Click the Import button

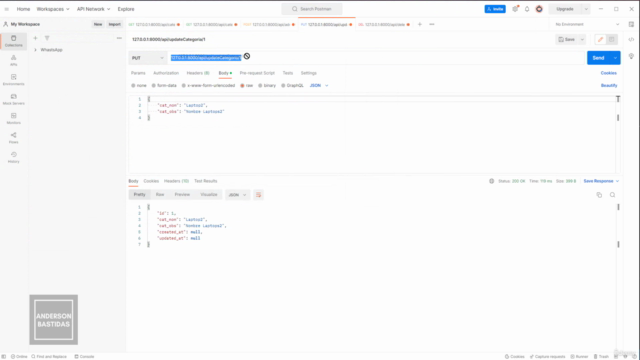(x=114, y=24)
